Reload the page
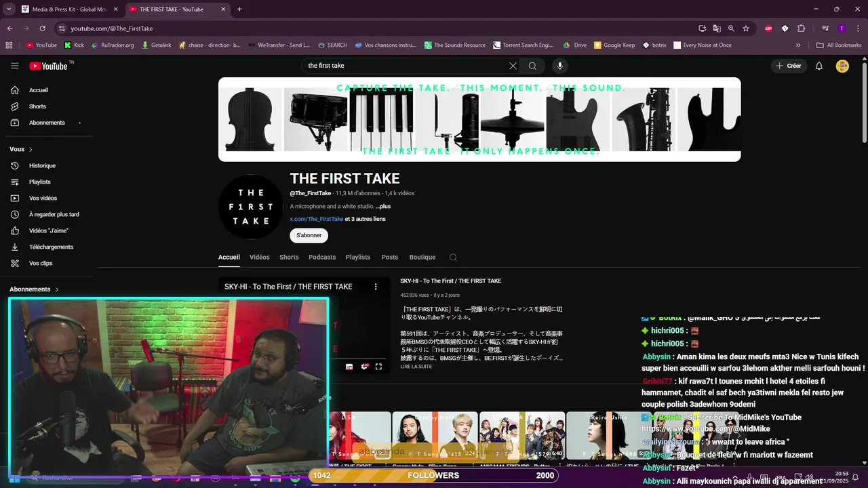 [x=42, y=28]
